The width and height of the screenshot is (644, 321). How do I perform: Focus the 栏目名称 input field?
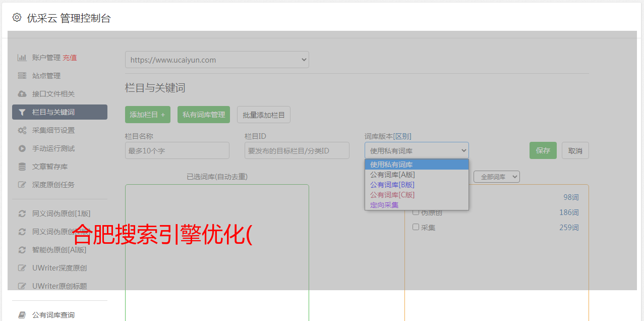point(177,150)
